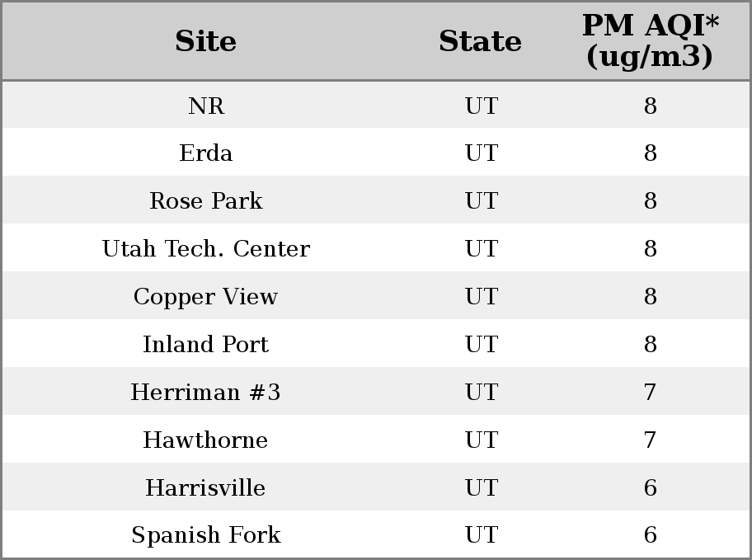Click the UT state cell for Hawthorne

pyautogui.click(x=482, y=440)
